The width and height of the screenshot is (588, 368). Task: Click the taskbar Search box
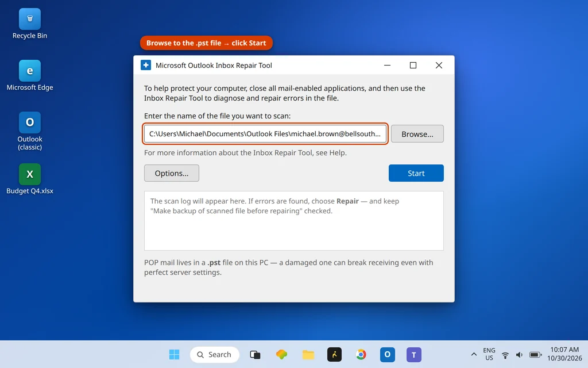(x=215, y=354)
